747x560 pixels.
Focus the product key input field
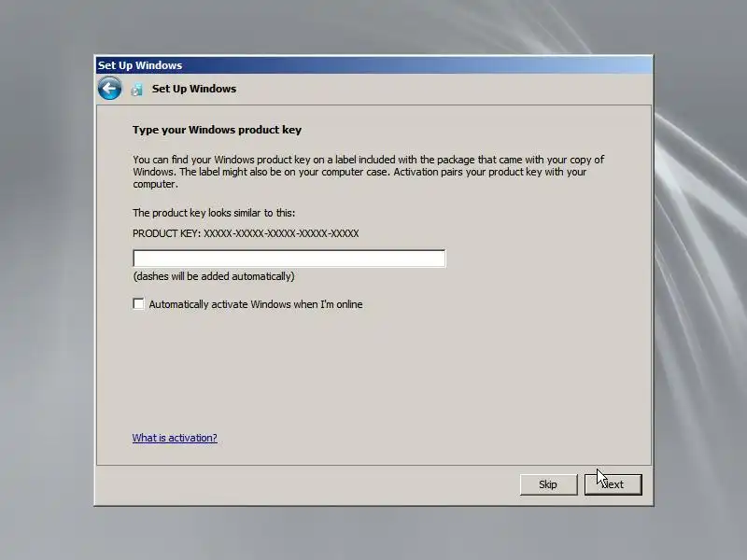[x=289, y=259]
